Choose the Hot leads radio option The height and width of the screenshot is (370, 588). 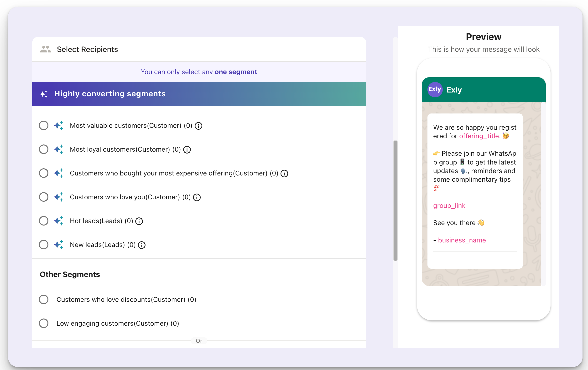coord(44,221)
